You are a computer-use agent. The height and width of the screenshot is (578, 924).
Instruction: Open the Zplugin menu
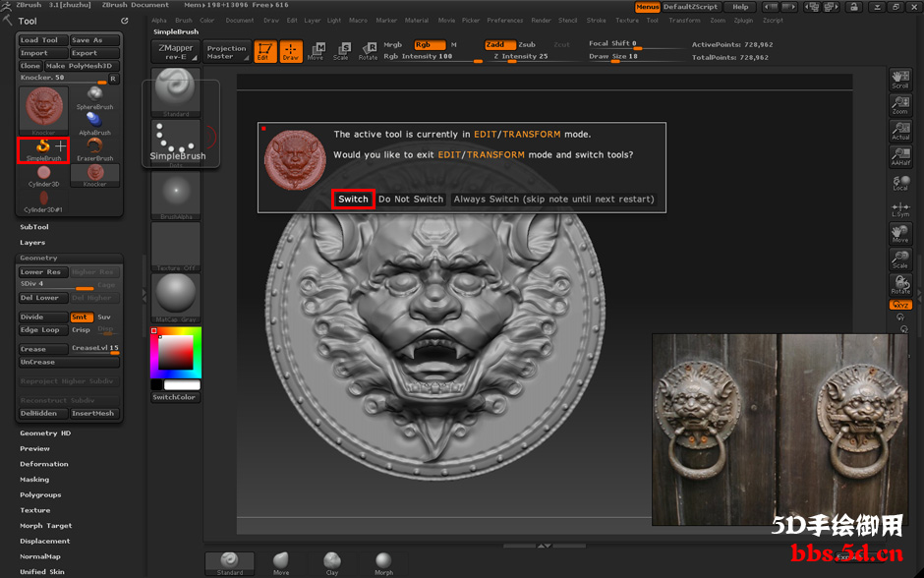click(744, 20)
